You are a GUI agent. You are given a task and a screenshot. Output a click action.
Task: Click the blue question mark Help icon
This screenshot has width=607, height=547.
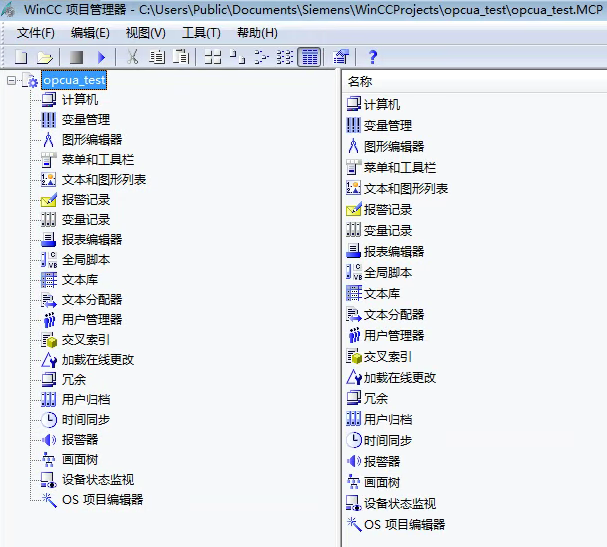(373, 57)
